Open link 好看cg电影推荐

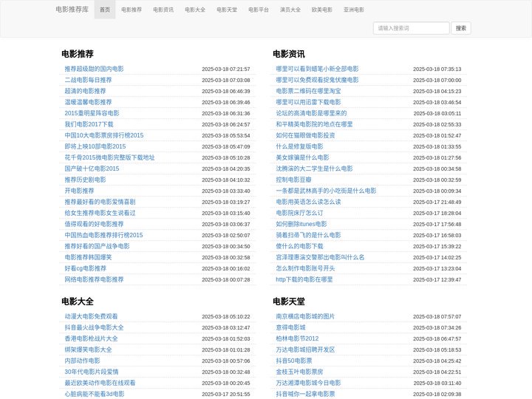tap(86, 268)
